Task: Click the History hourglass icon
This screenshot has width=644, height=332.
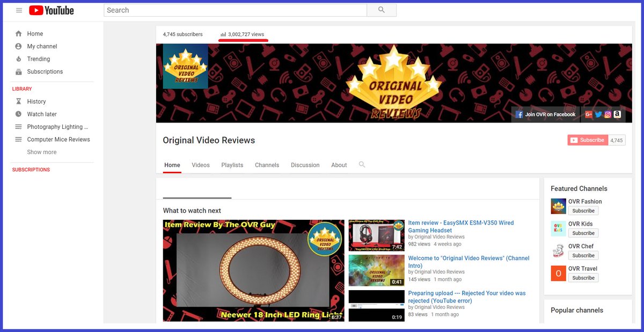Action: pos(19,102)
